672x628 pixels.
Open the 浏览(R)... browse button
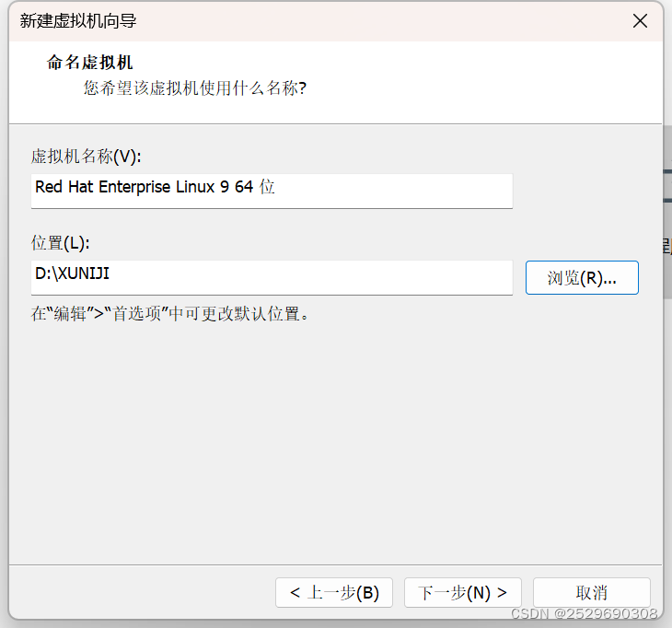point(582,277)
